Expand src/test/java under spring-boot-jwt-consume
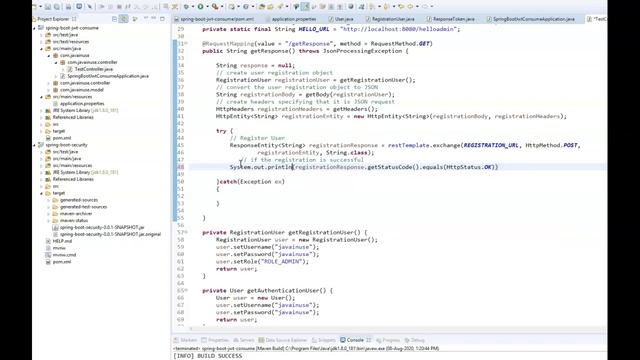The width and height of the screenshot is (640, 360). [x=42, y=35]
